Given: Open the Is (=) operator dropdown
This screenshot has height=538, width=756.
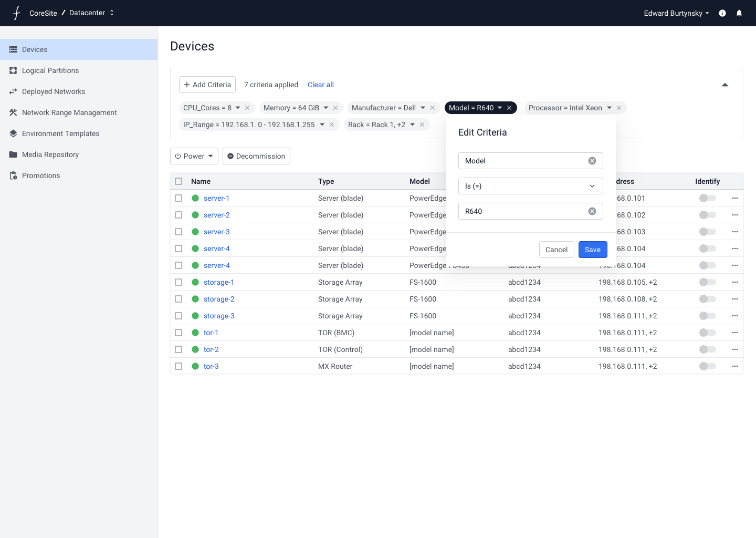Looking at the screenshot, I should click(x=530, y=186).
